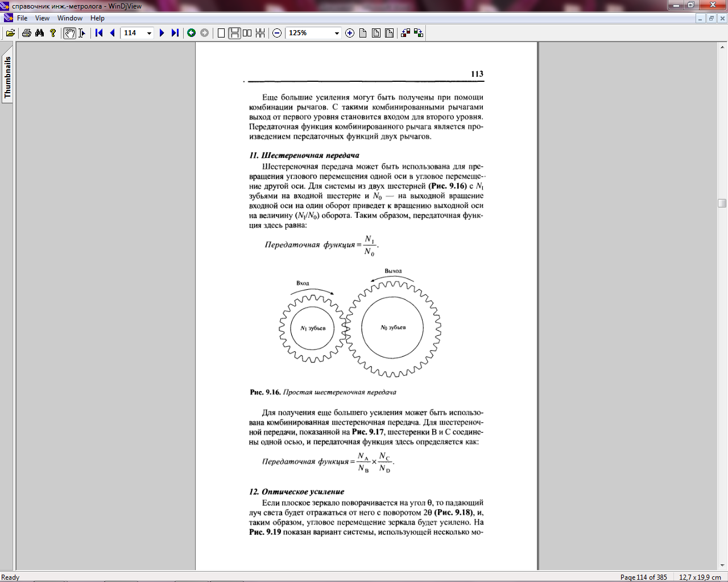
Task: Go to the first page
Action: click(x=99, y=33)
